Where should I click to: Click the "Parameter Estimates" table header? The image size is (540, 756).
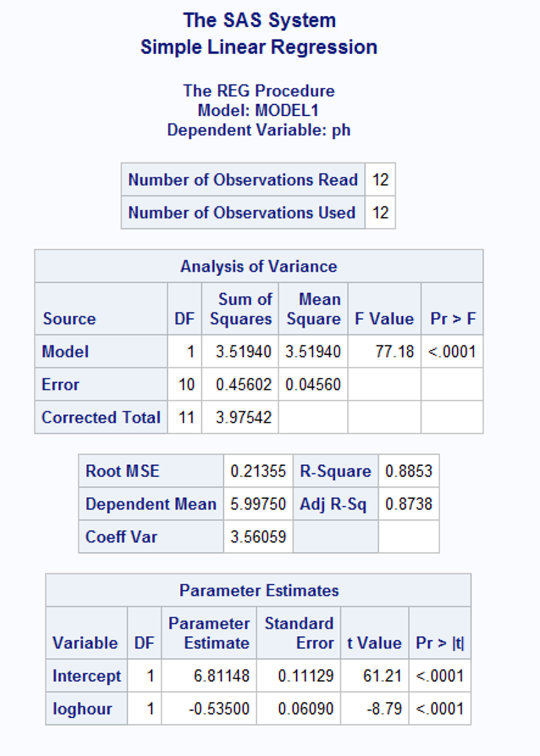[x=259, y=591]
